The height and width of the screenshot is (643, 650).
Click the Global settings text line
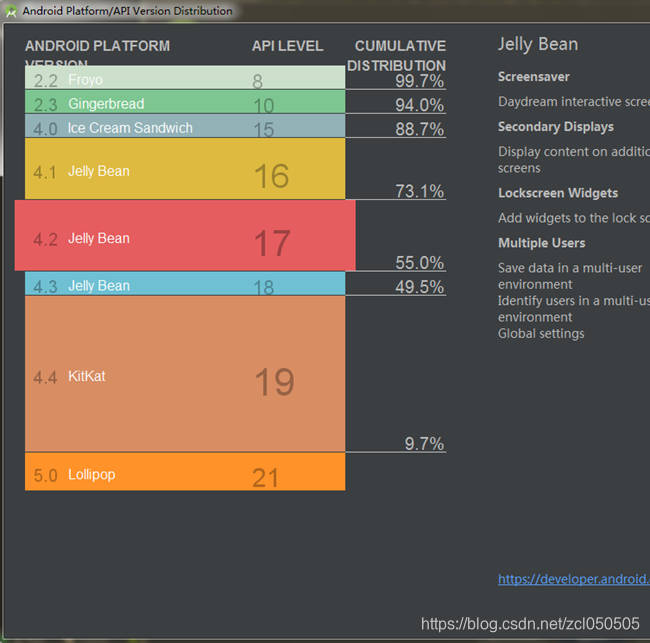(541, 333)
